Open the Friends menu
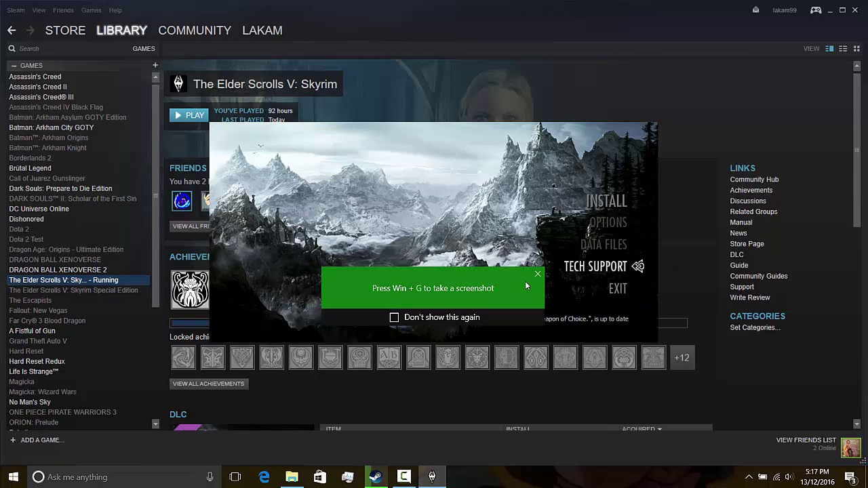Viewport: 868px width, 488px height. click(x=63, y=10)
